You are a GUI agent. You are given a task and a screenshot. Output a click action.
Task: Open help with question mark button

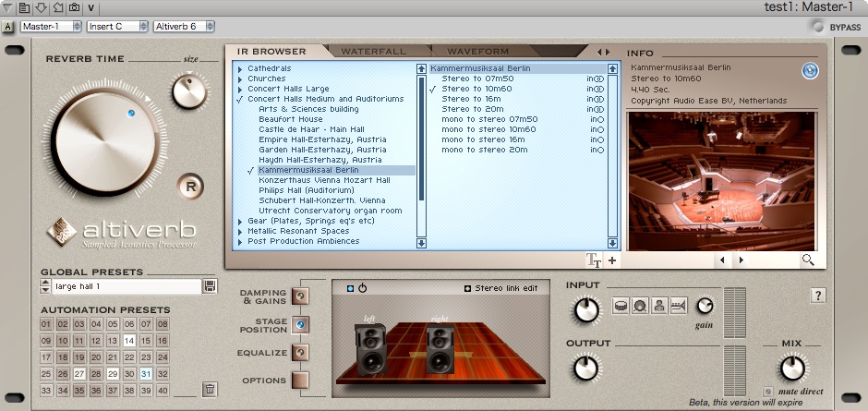coord(818,296)
